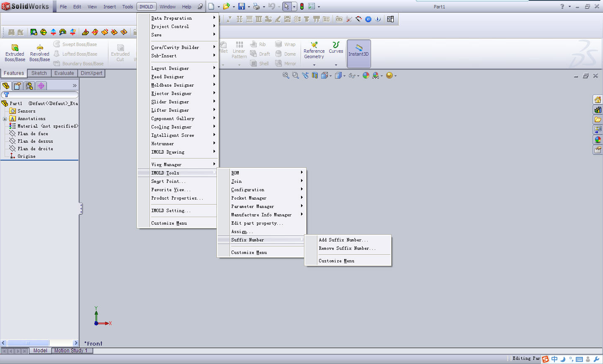Click the Zoom to Fit magnifier icon

tap(286, 75)
